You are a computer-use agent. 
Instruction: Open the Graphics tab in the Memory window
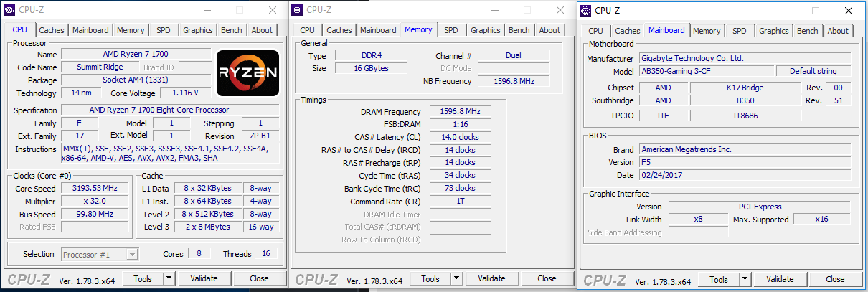(486, 30)
